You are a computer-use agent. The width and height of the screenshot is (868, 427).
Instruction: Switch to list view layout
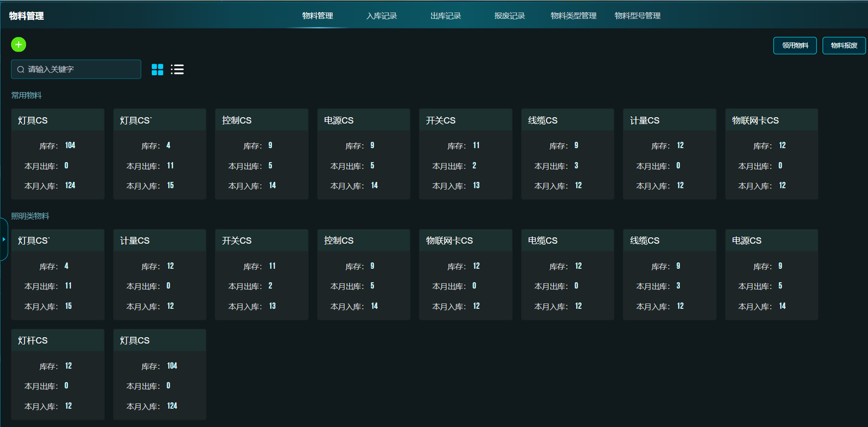pyautogui.click(x=177, y=69)
